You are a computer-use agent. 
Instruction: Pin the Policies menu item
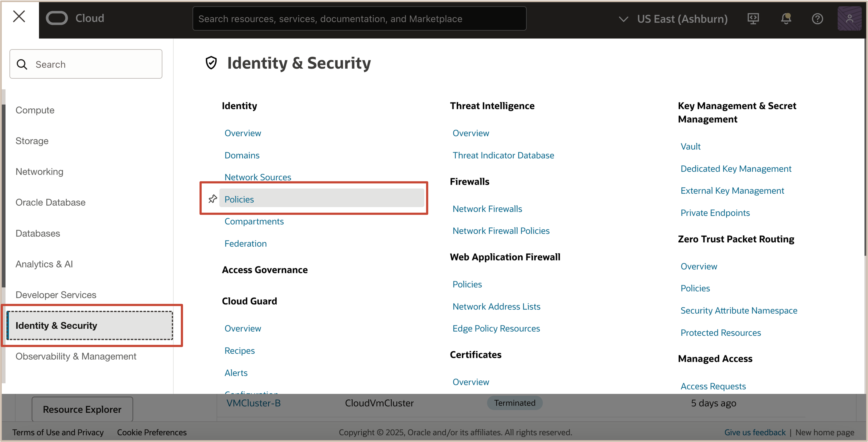[213, 199]
